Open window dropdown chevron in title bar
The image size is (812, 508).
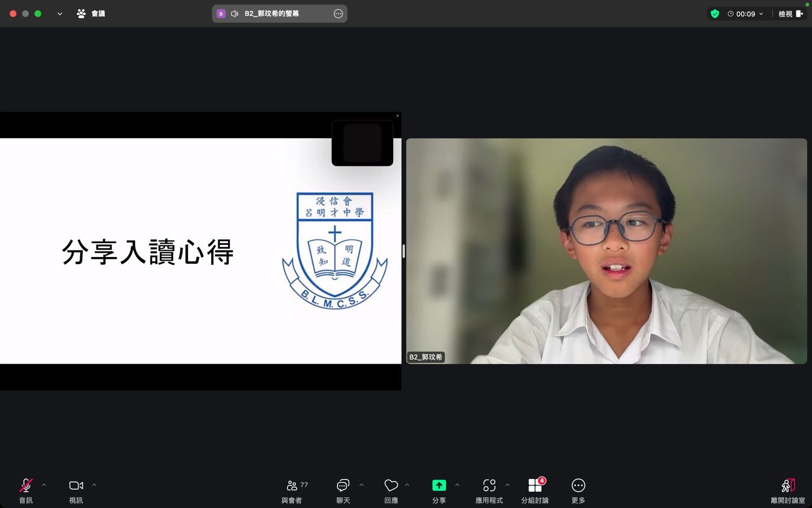[60, 14]
